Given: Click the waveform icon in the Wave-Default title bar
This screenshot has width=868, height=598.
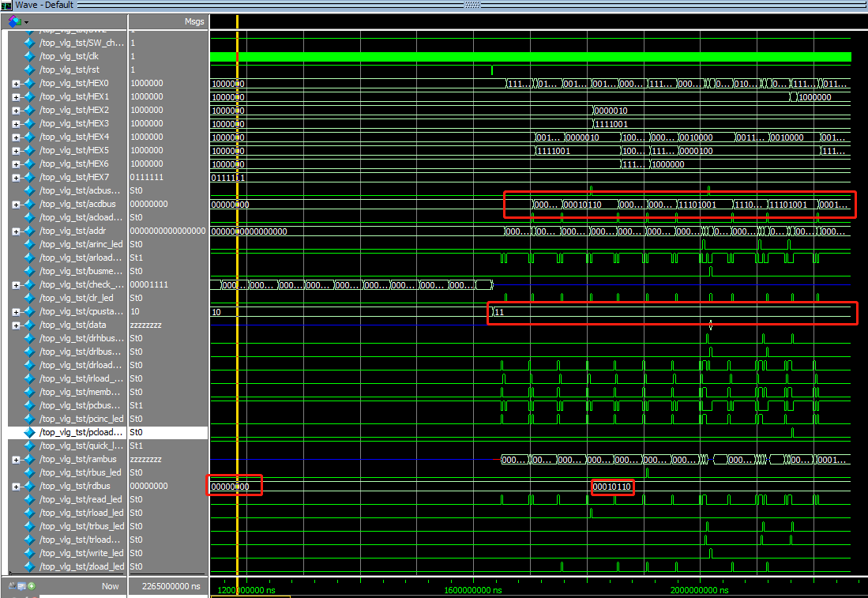Looking at the screenshot, I should 7,5.
